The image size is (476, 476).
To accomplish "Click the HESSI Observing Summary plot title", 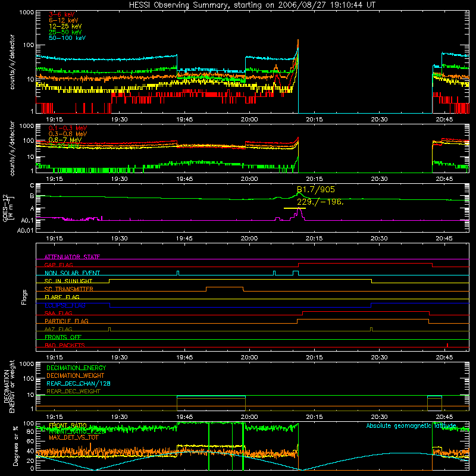I will (x=252, y=5).
